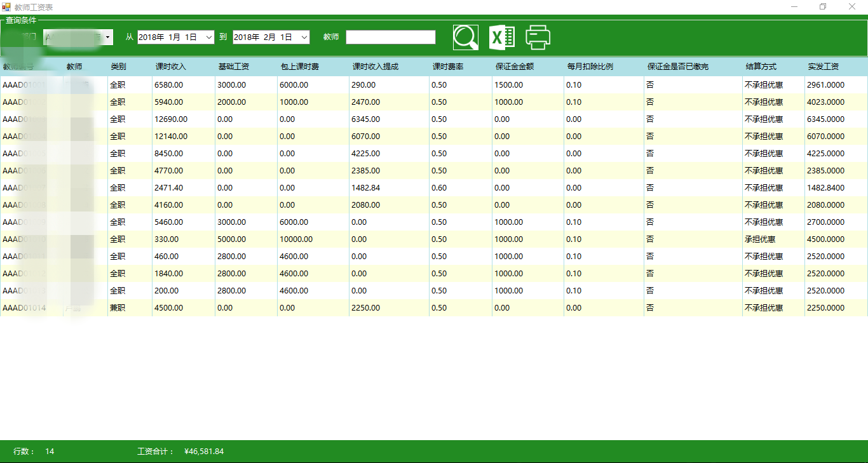Image resolution: width=868 pixels, height=463 pixels.
Task: Click the 10000.00 cell
Action: 313,239
